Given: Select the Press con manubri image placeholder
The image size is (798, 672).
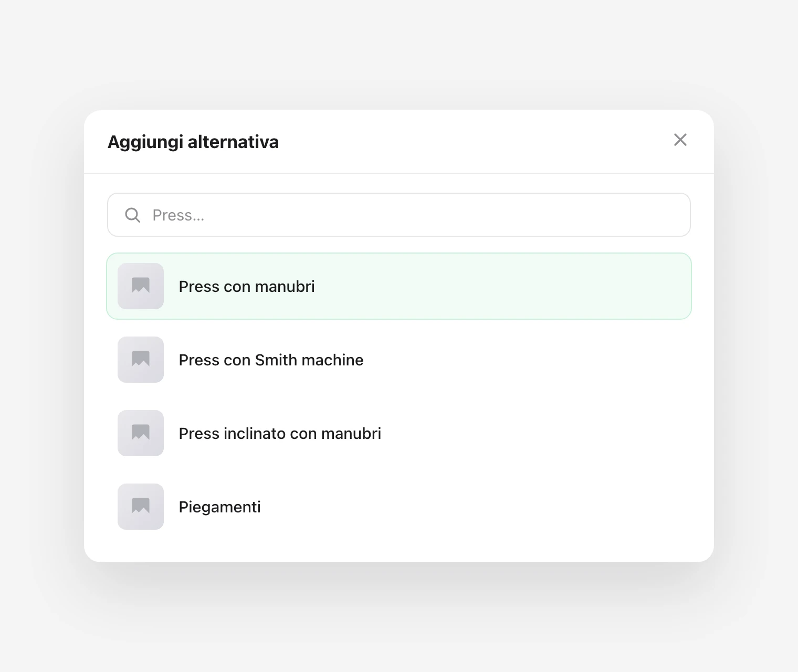Looking at the screenshot, I should (x=141, y=286).
